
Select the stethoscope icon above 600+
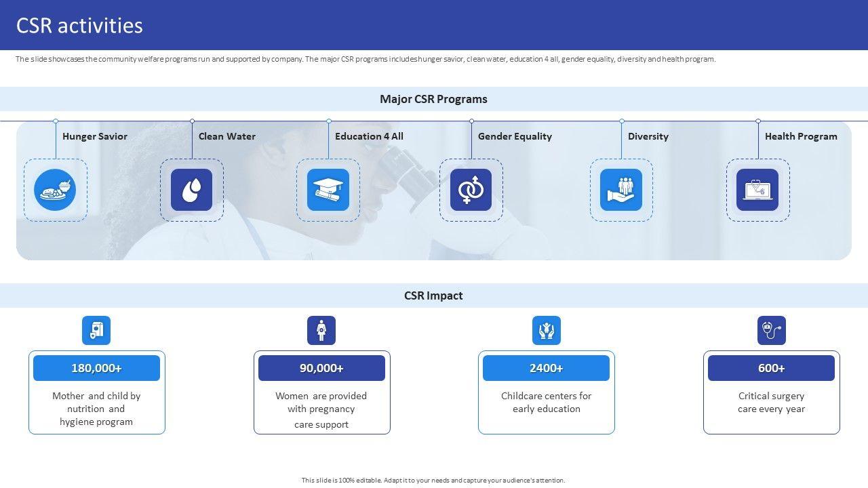[772, 331]
